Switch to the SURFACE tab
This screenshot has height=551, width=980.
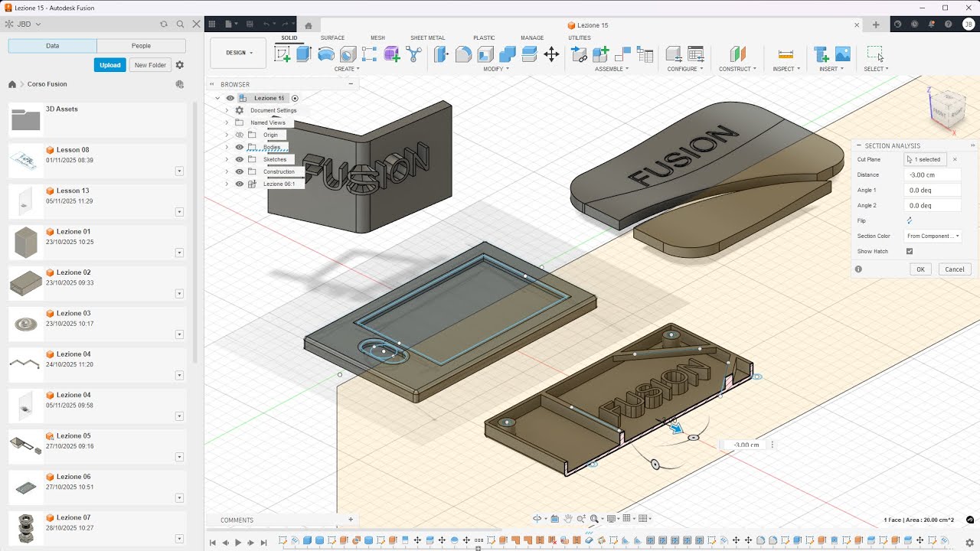coord(332,37)
